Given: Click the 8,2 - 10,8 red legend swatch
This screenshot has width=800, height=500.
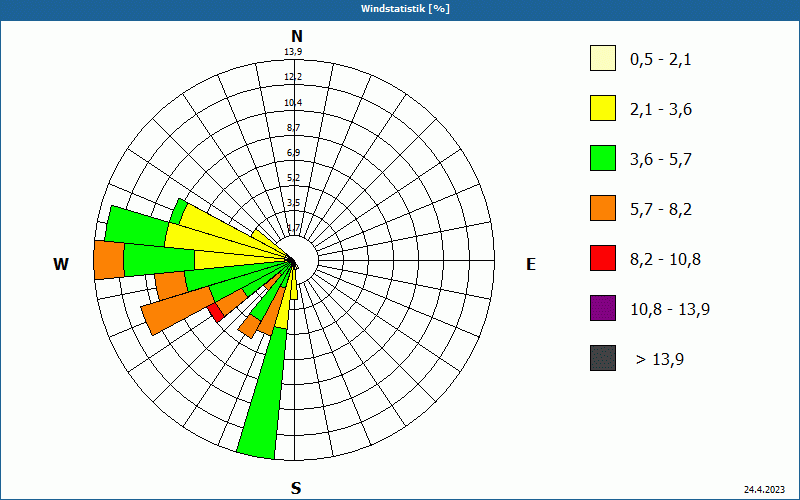Looking at the screenshot, I should (603, 258).
